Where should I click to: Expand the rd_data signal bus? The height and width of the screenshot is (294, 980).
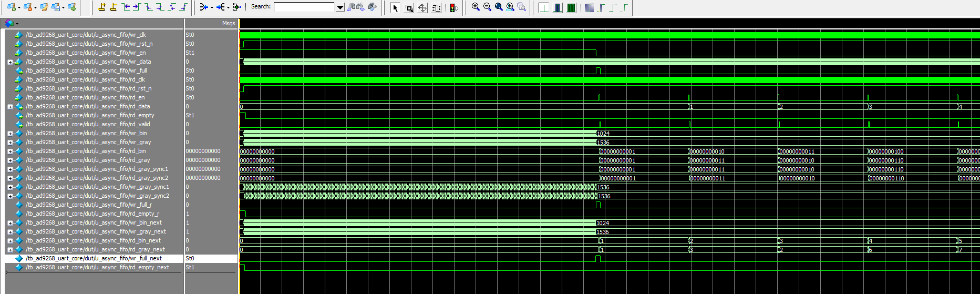pos(10,107)
